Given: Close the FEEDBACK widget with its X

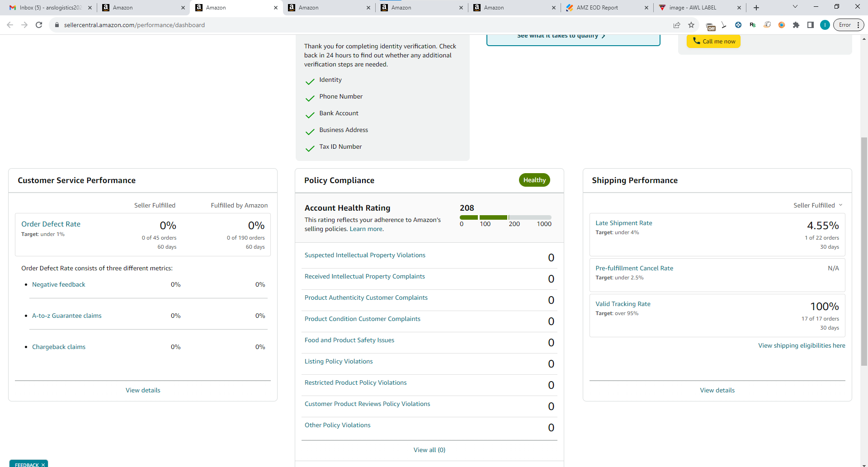Looking at the screenshot, I should 43,464.
